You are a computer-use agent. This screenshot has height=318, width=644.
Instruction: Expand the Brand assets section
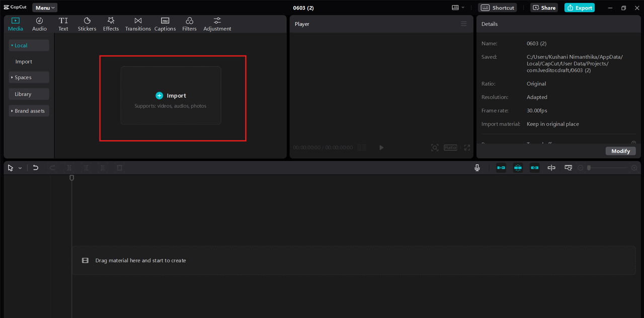[29, 111]
